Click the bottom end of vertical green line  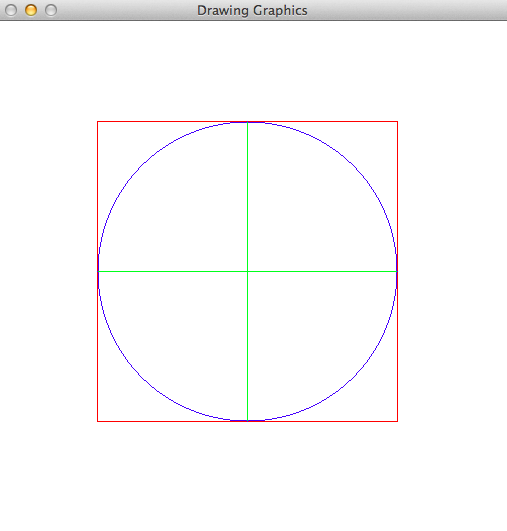coord(248,421)
